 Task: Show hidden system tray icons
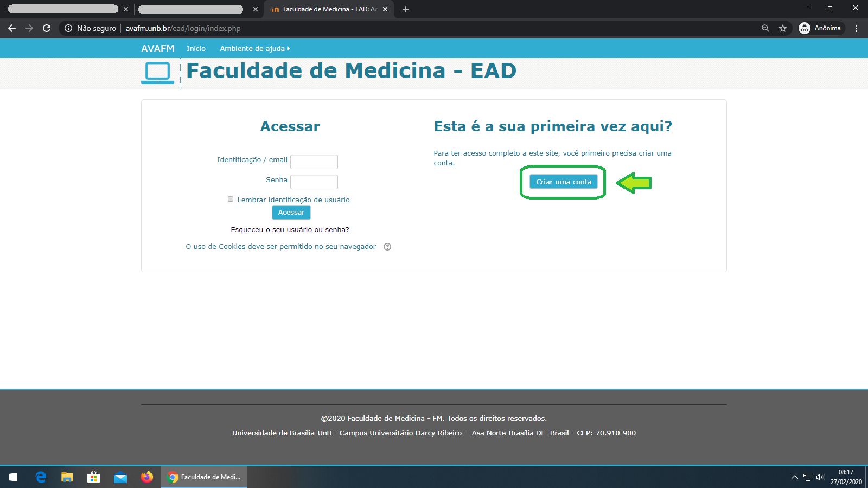[794, 477]
